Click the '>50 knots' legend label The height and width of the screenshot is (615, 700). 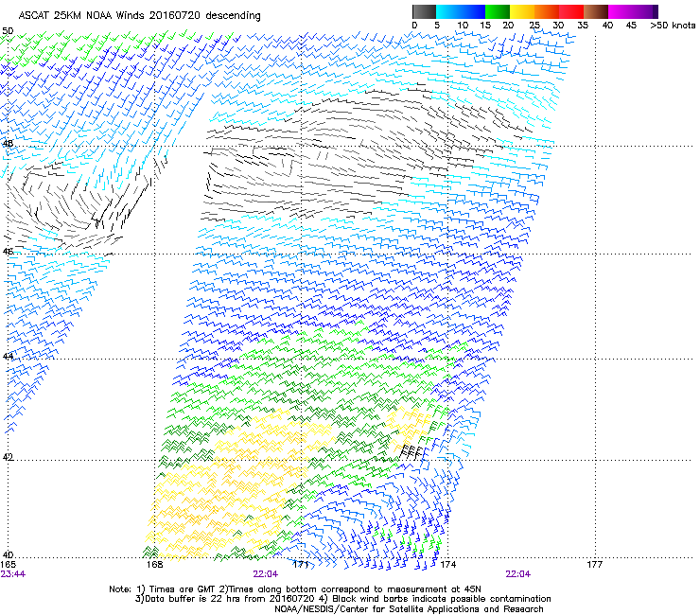(x=673, y=26)
